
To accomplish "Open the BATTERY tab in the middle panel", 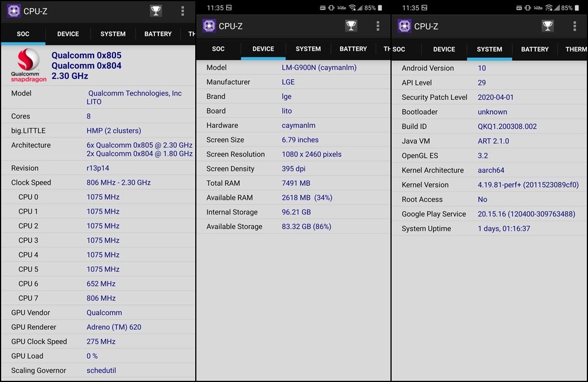I will (353, 49).
